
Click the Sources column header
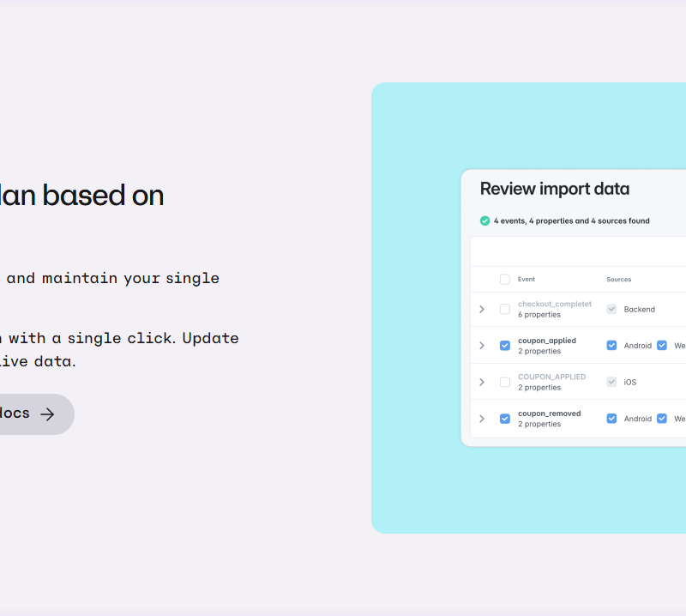pos(618,280)
